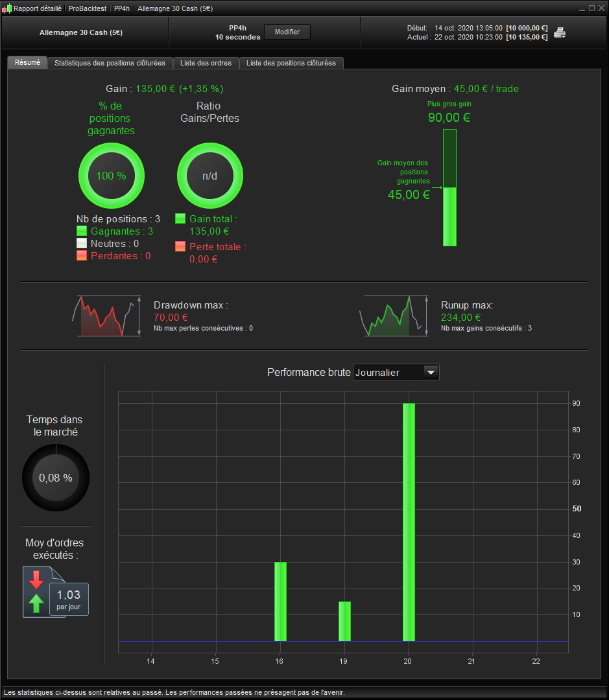Image resolution: width=609 pixels, height=700 pixels.
Task: Click the printer icon in header
Action: coord(560,32)
